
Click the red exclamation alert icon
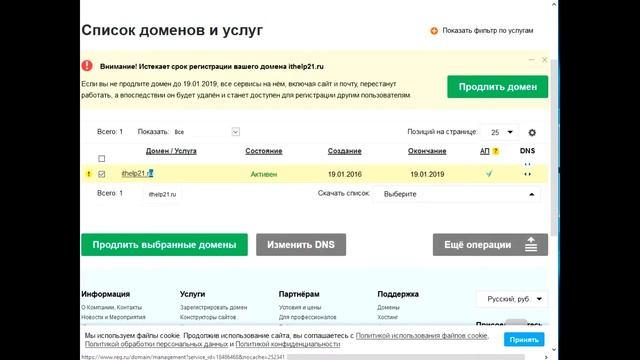tap(87, 66)
